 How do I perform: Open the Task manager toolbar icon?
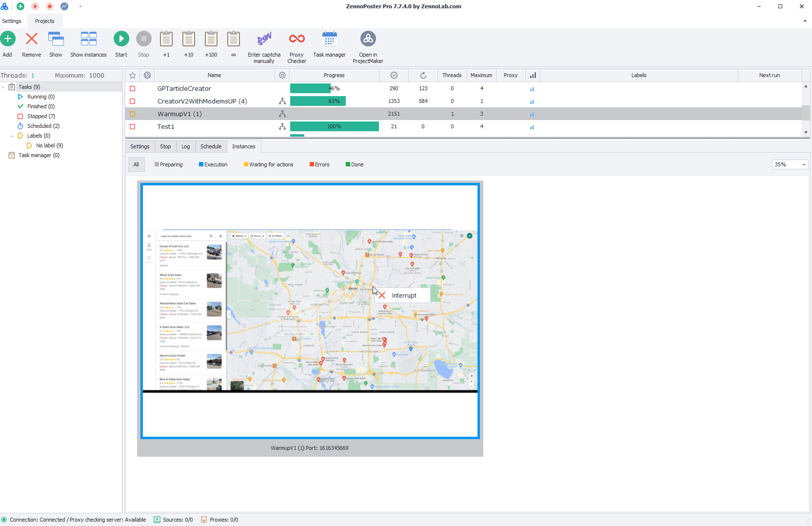click(330, 39)
